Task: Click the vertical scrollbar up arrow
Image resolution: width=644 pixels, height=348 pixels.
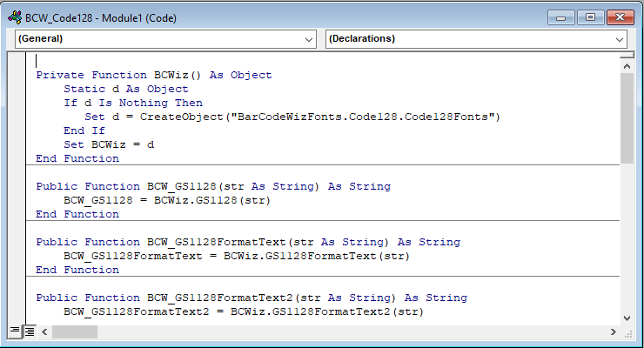Action: click(x=627, y=66)
